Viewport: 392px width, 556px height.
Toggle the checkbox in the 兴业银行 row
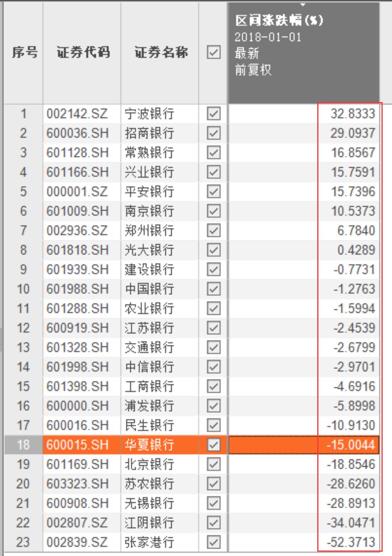214,172
